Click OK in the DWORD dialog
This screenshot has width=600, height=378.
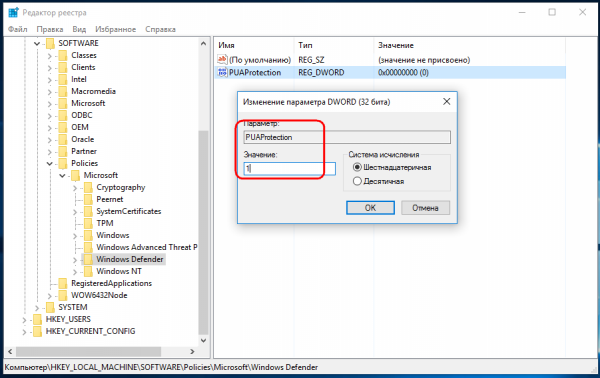[x=370, y=208]
